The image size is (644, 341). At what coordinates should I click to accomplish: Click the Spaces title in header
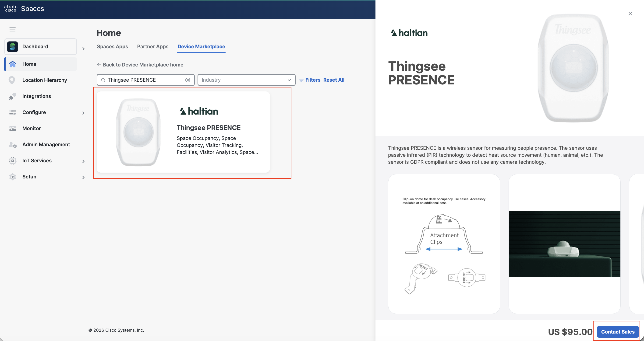(32, 8)
